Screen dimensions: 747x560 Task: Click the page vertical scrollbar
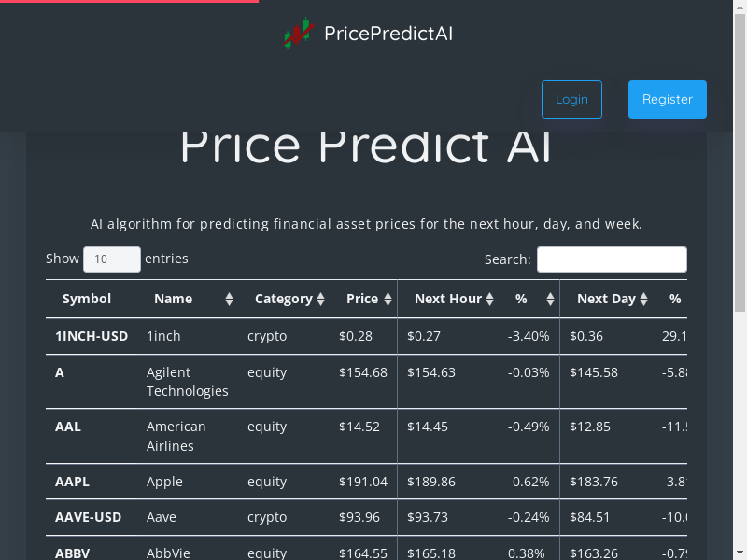coord(740,280)
